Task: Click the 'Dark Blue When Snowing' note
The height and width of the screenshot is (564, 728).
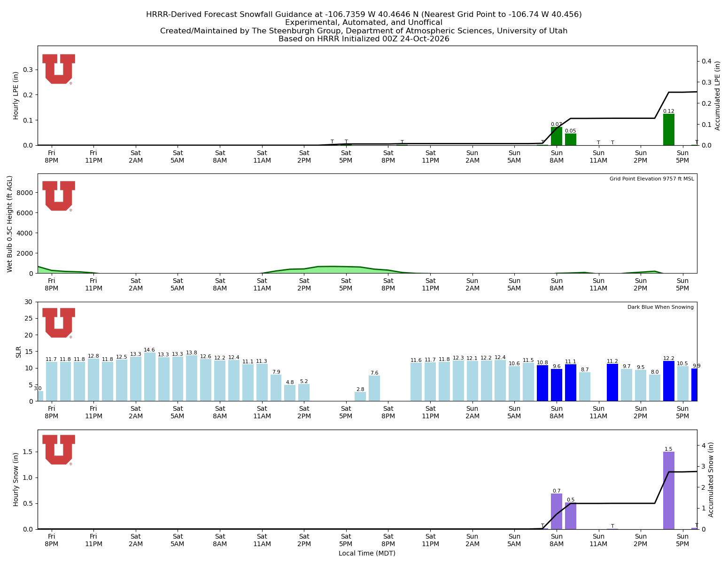Action: pos(660,307)
